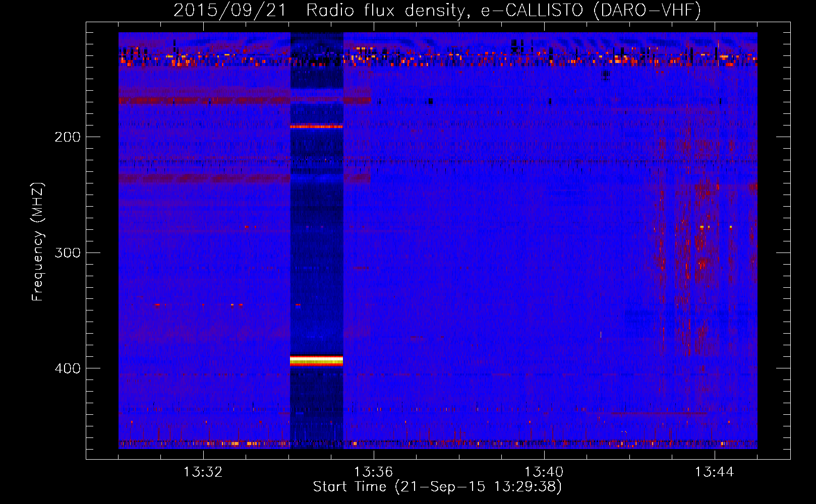Click the 400 frequency tick label

click(x=68, y=368)
